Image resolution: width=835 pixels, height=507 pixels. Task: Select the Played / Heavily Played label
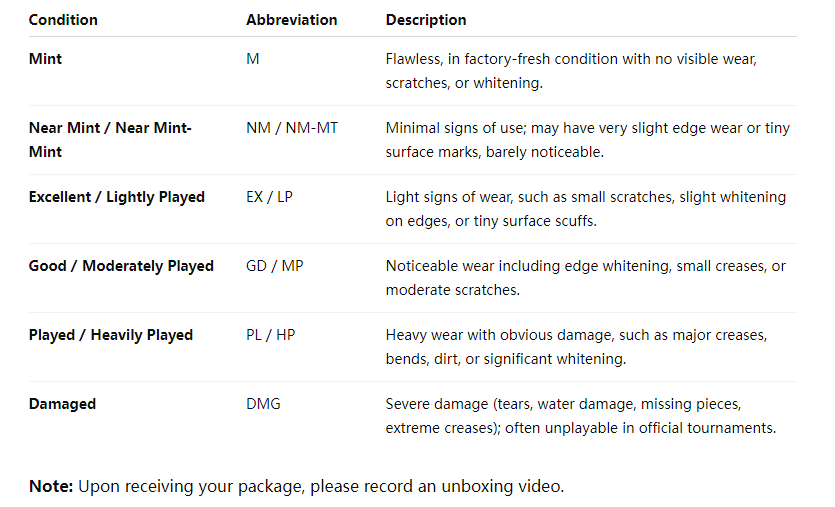(110, 335)
